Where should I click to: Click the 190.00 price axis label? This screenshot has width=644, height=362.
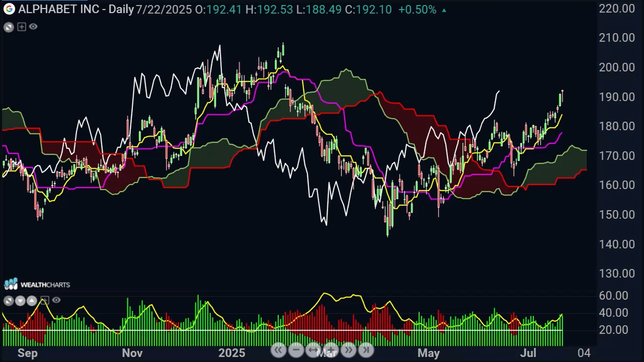click(617, 97)
